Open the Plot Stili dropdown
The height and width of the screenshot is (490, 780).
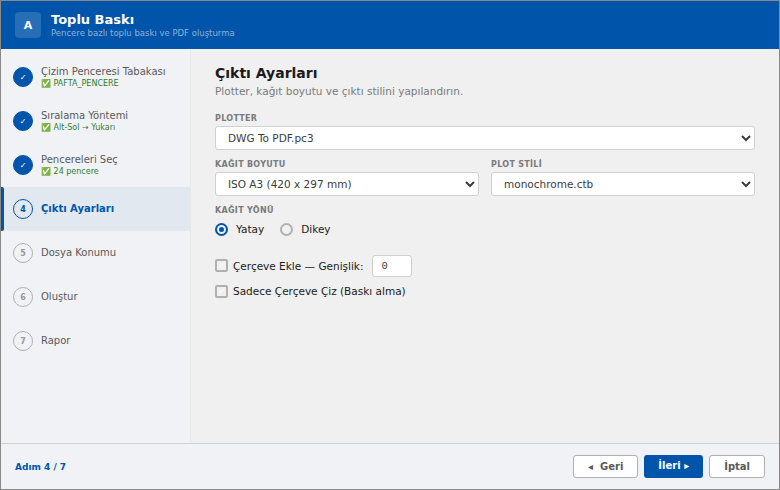[623, 184]
